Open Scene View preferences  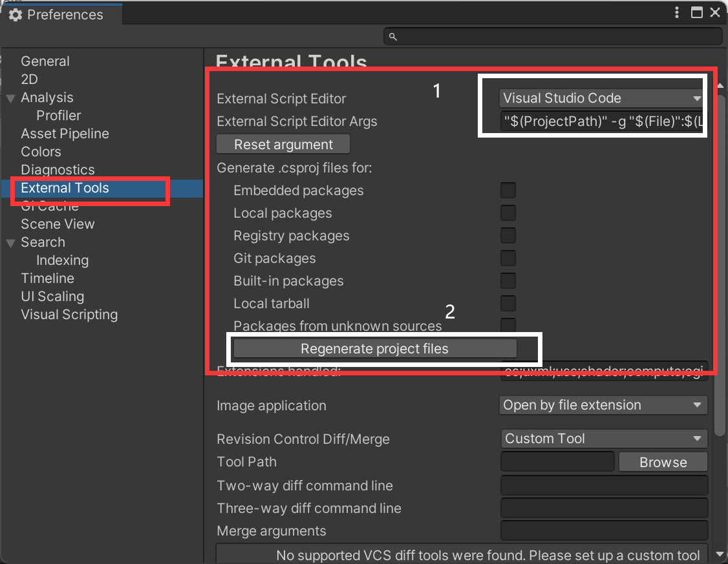click(58, 224)
